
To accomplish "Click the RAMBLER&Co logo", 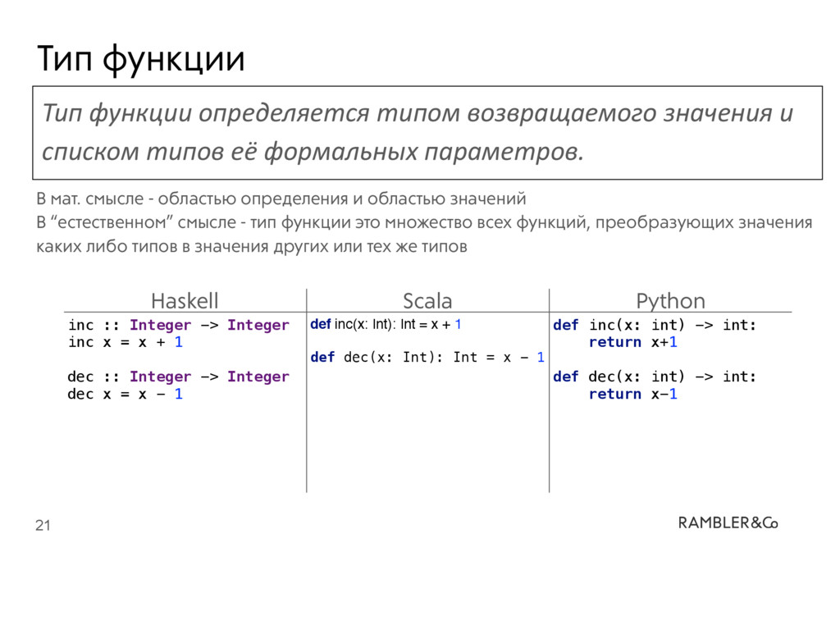I will point(728,523).
